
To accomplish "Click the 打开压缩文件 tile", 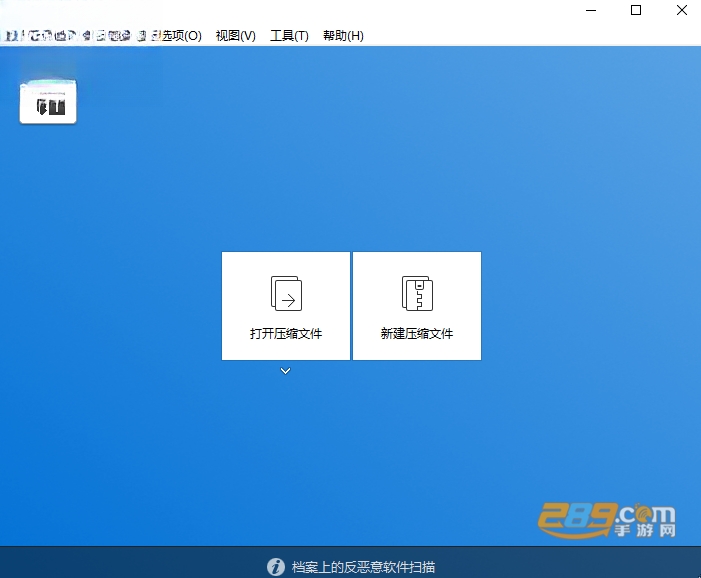I will click(x=286, y=306).
